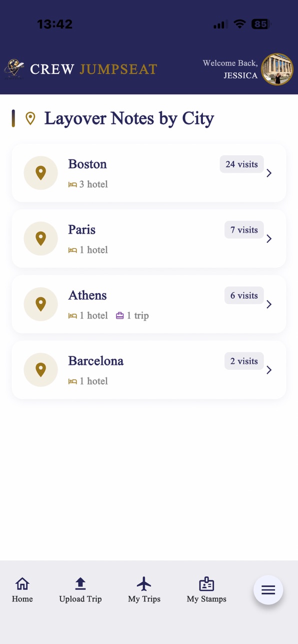This screenshot has width=298, height=644.
Task: Expand the Boston chevron arrow
Action: coord(269,173)
